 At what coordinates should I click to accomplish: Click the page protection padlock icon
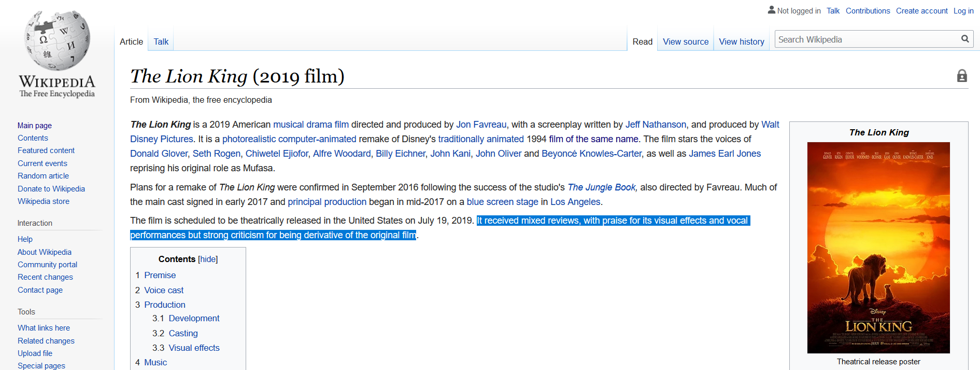tap(961, 76)
